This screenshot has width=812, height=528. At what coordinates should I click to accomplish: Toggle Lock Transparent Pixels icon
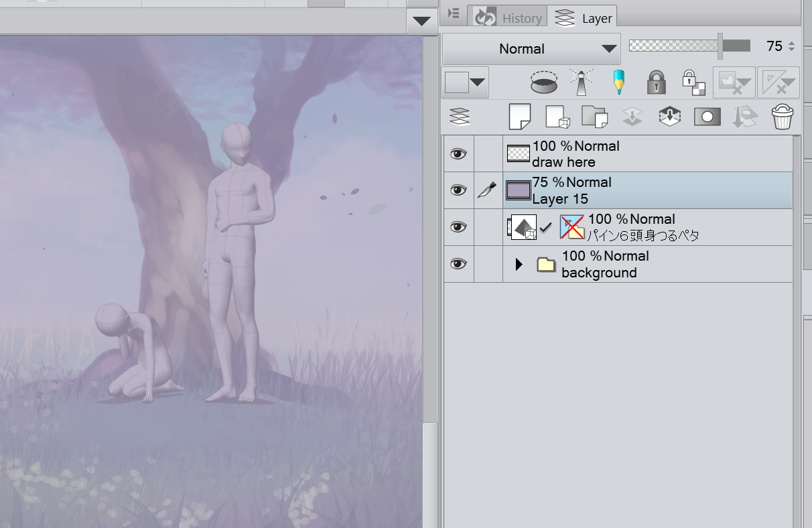tap(693, 82)
